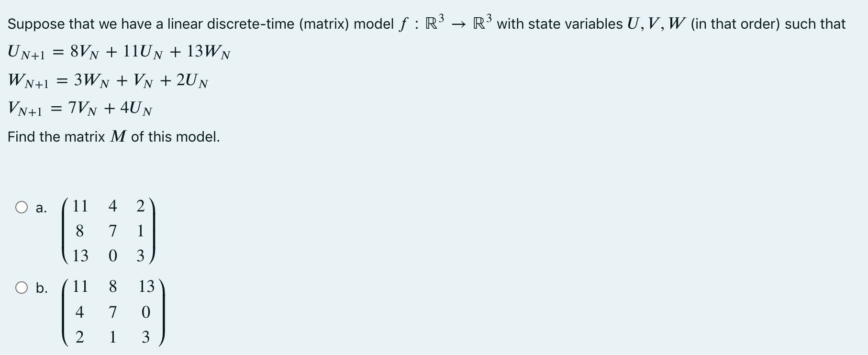Click the coefficient 11 in option a matrix
The height and width of the screenshot is (355, 868).
80,206
